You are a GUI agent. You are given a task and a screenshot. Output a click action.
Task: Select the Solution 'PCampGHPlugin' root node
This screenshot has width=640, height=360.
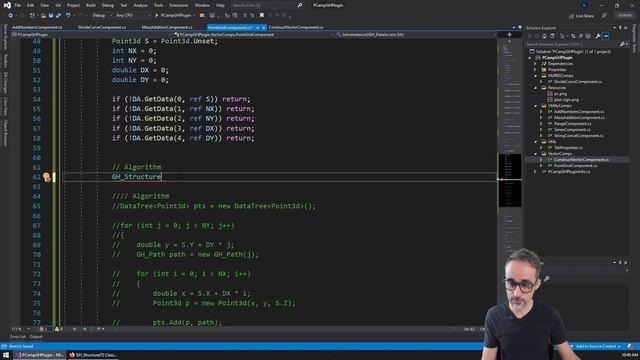tap(569, 52)
